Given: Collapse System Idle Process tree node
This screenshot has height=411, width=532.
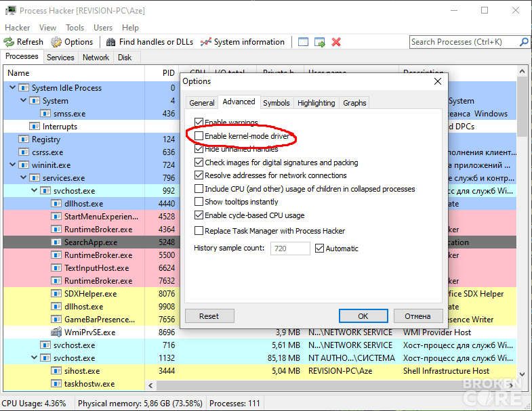Looking at the screenshot, I should pyautogui.click(x=13, y=87).
